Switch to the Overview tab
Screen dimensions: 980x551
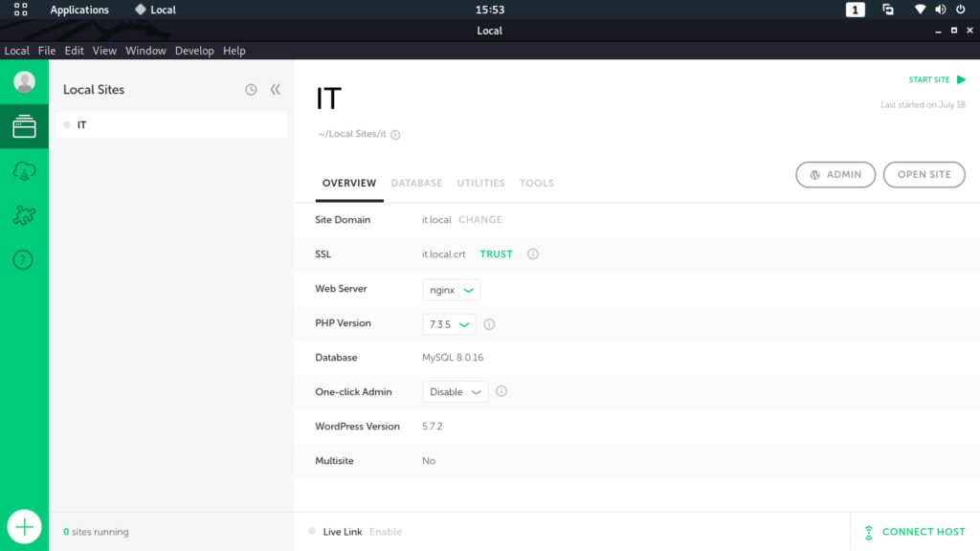click(349, 183)
